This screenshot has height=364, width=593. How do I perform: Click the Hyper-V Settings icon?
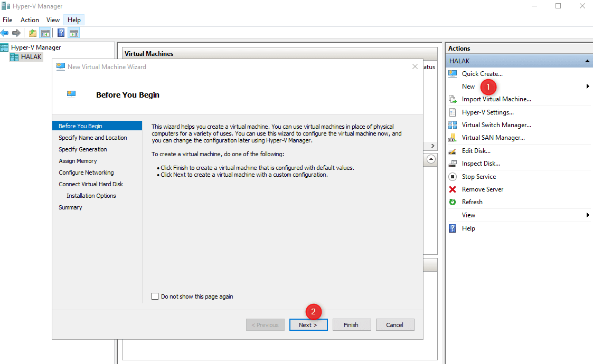pos(453,112)
